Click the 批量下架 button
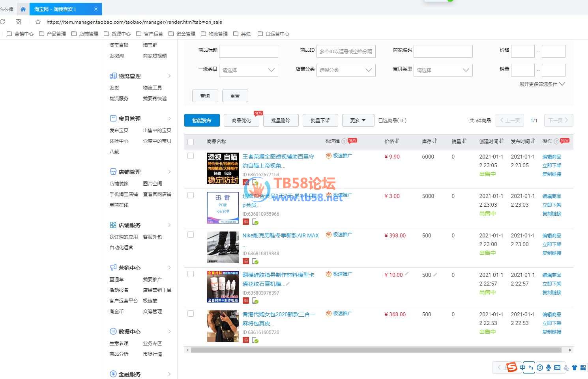Viewport: 588px width, 379px height. [x=320, y=120]
